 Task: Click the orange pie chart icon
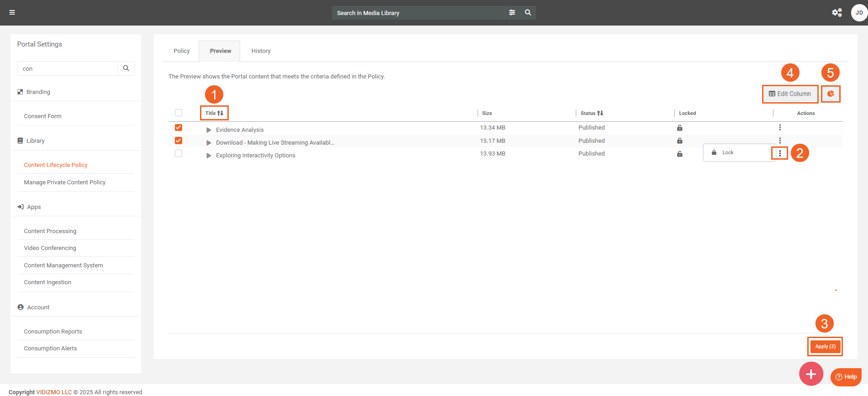tap(831, 94)
